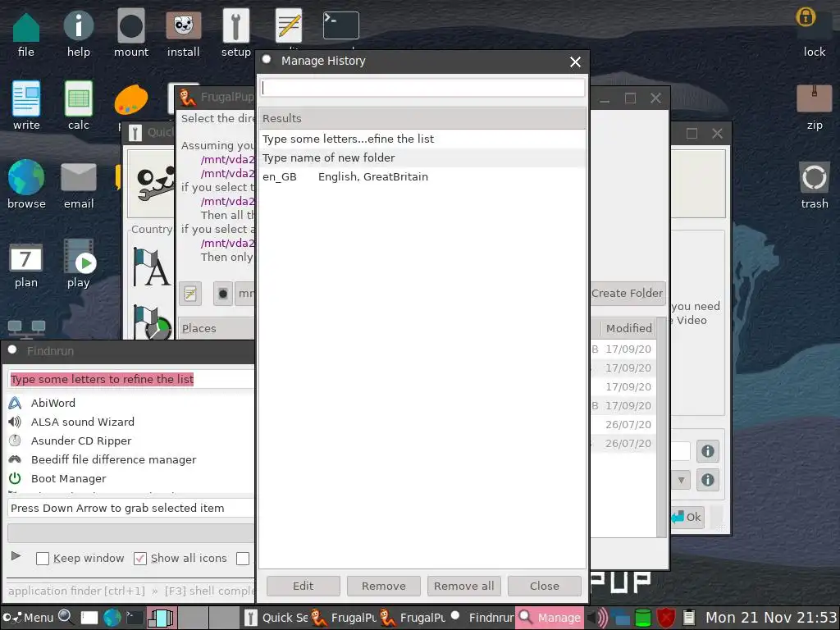Uncheck the Show all icons checkbox
Viewport: 840px width, 630px height.
[139, 559]
